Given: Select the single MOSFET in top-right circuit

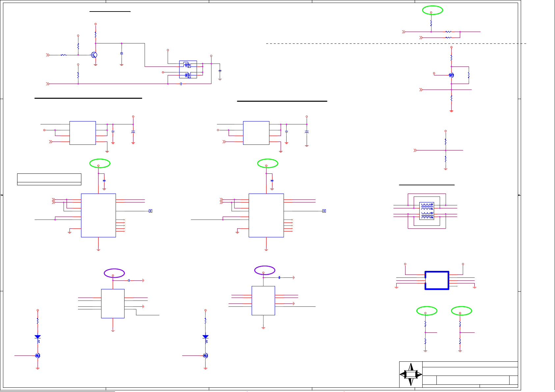Looking at the screenshot, I should (451, 75).
